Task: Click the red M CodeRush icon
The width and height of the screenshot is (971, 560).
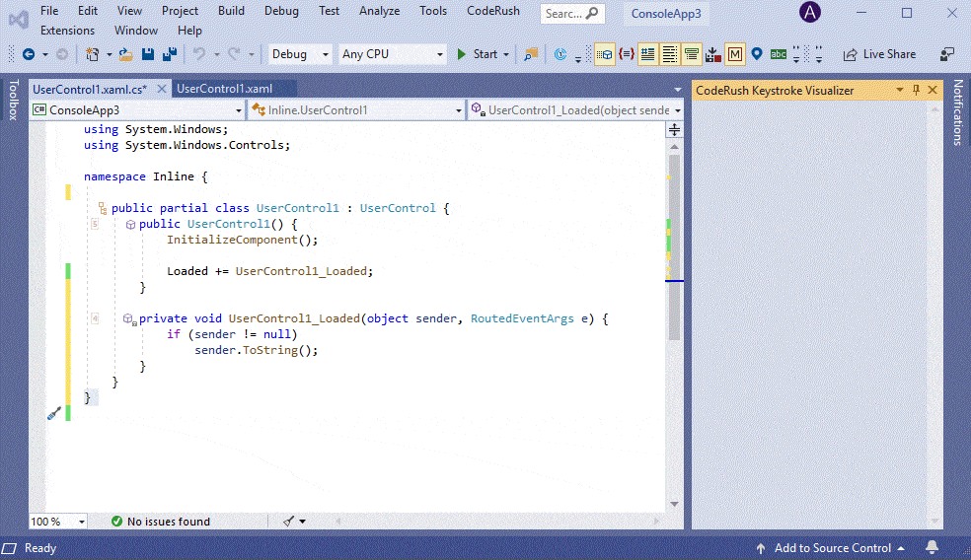Action: (735, 54)
